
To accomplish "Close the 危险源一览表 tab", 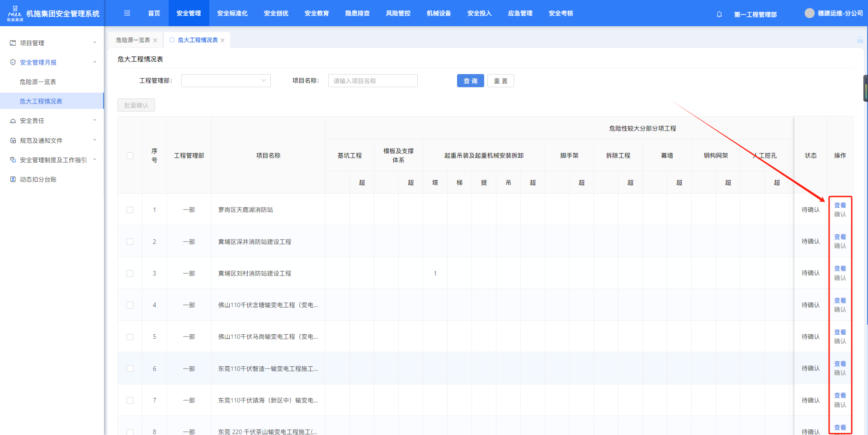I will (155, 40).
